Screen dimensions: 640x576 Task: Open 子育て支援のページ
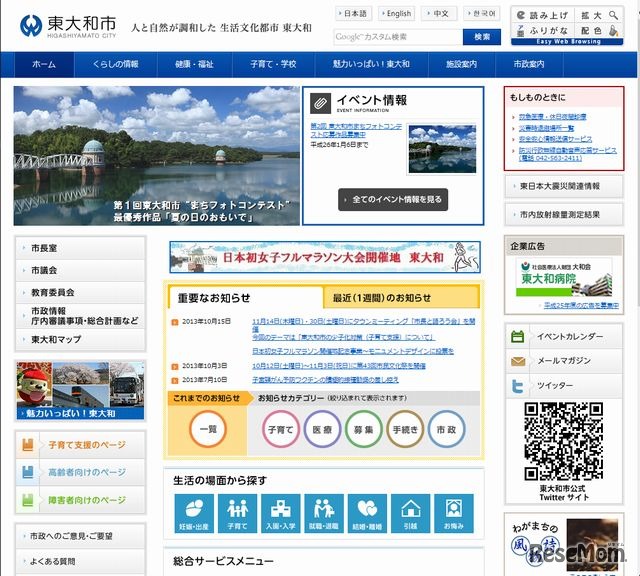point(80,445)
